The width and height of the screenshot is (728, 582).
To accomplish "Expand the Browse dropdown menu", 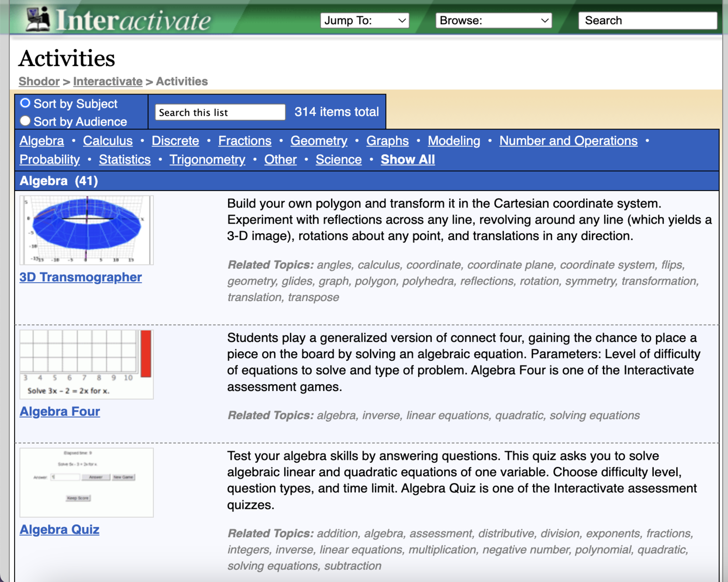I will click(494, 20).
